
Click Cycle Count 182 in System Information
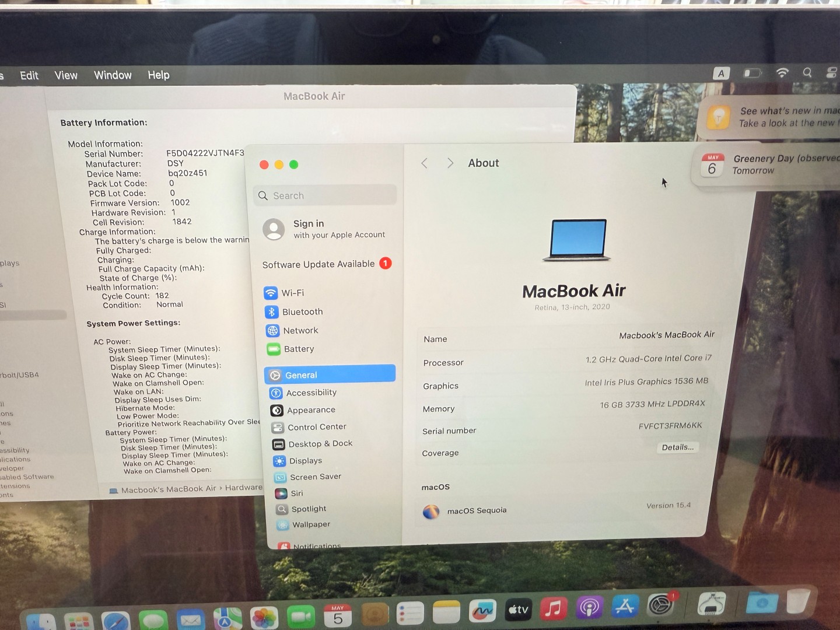coord(135,296)
